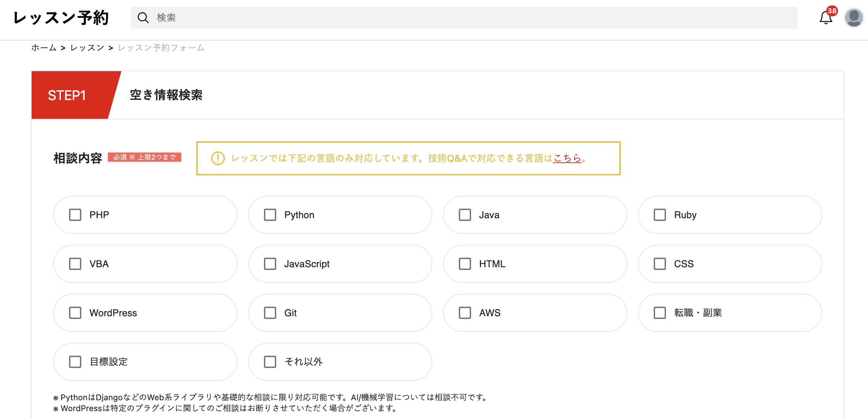Check the JavaScript option
Viewport: 868px width, 418px height.
click(270, 264)
